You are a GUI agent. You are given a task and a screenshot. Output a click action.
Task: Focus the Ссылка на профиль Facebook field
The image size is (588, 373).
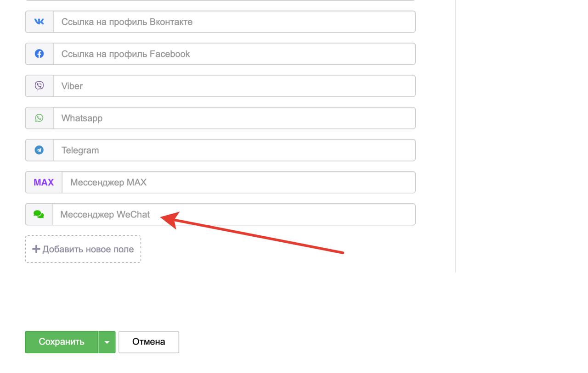[x=234, y=54]
